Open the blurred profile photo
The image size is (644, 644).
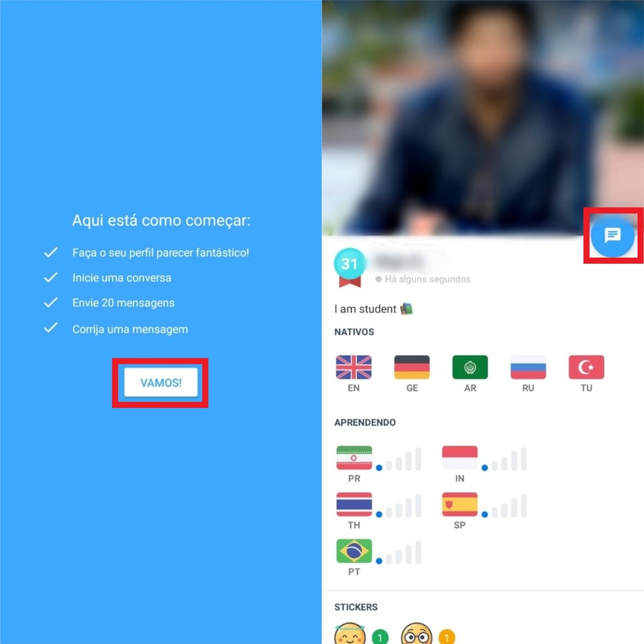coord(482,117)
